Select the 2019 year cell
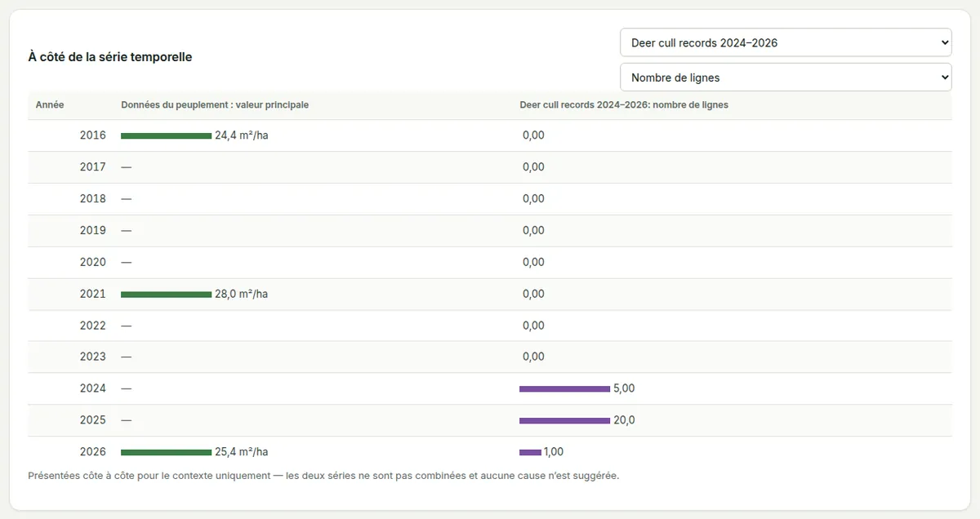The image size is (980, 519). [93, 231]
